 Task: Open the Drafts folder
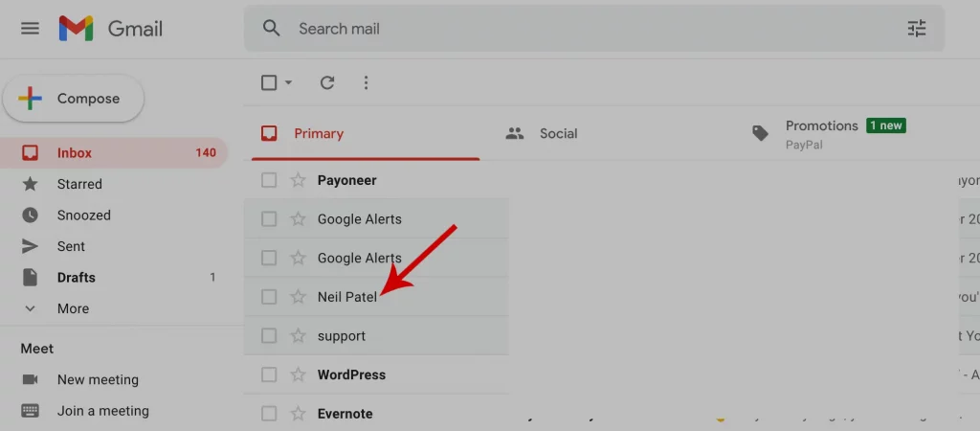tap(114, 277)
